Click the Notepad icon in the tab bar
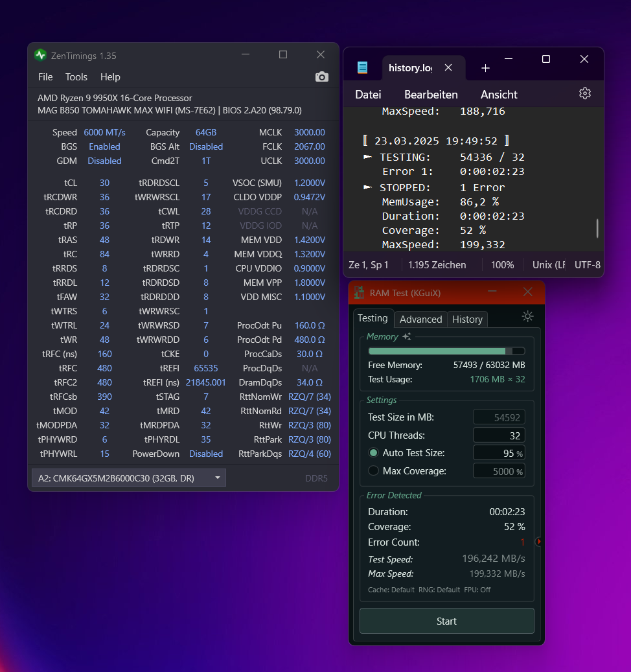The height and width of the screenshot is (672, 631). tap(362, 67)
